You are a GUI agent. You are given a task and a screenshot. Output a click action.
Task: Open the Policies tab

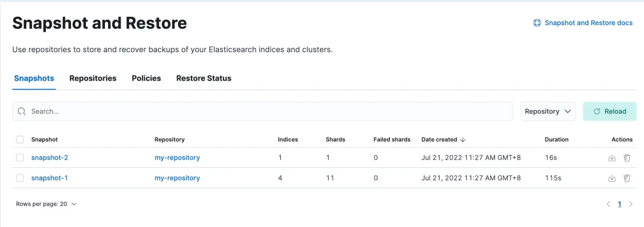point(146,78)
